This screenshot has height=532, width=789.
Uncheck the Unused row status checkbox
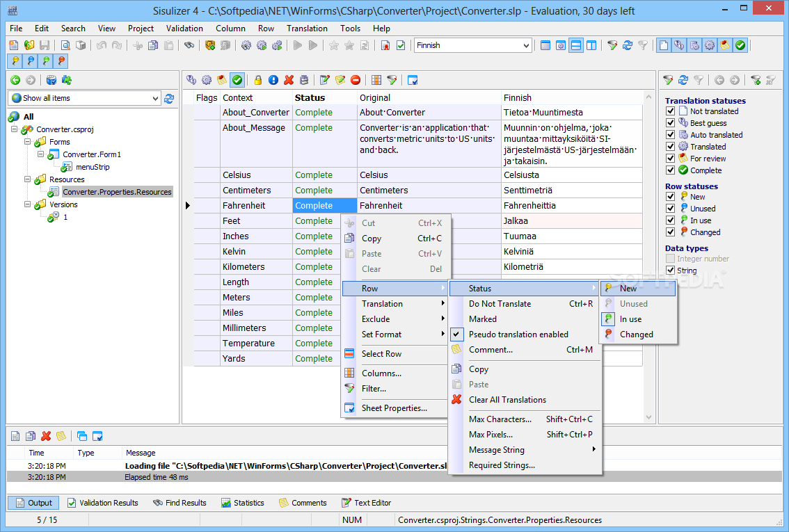[670, 208]
